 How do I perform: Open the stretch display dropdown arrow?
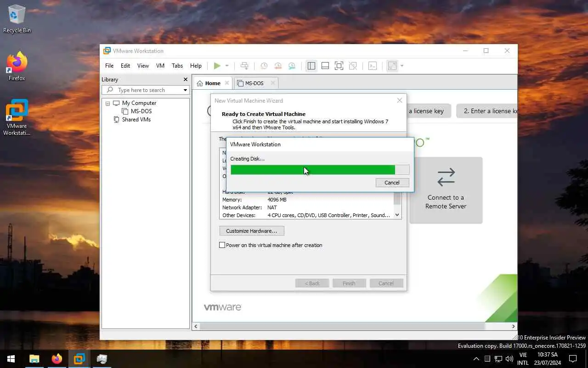coord(402,66)
